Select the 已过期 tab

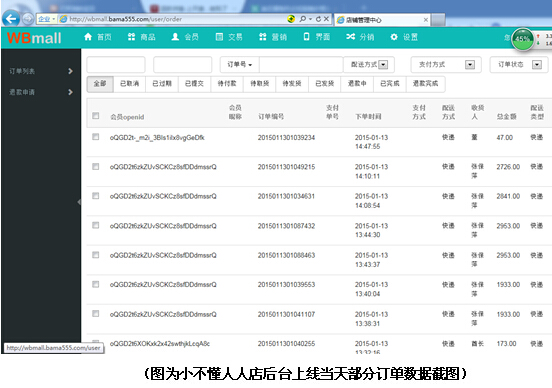(x=162, y=84)
